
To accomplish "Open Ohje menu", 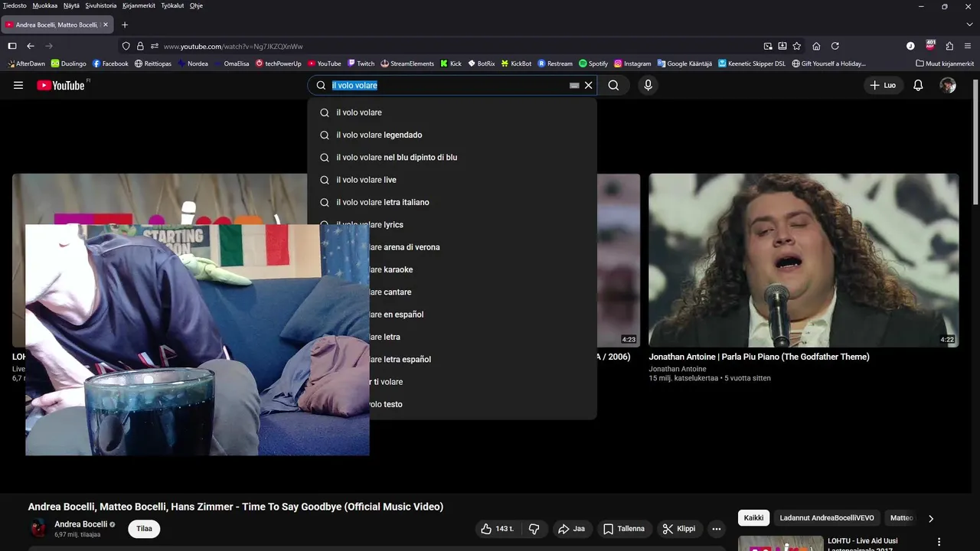I will click(196, 5).
